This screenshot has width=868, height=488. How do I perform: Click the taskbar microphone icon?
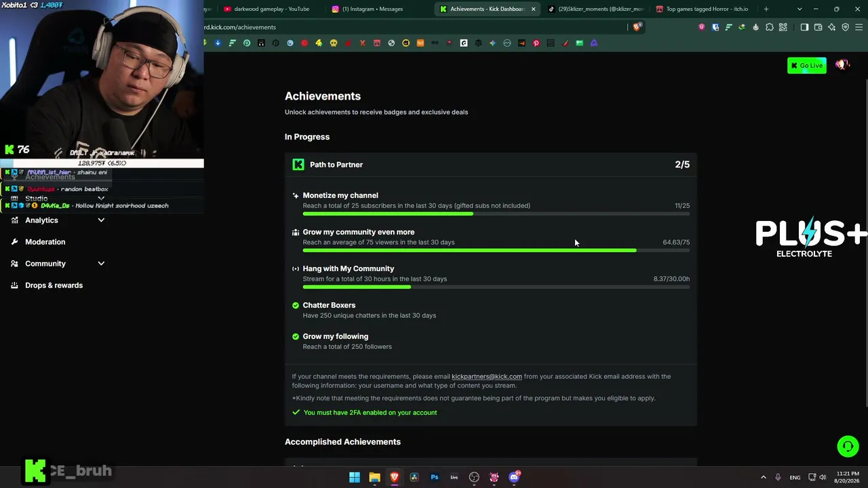click(x=778, y=478)
